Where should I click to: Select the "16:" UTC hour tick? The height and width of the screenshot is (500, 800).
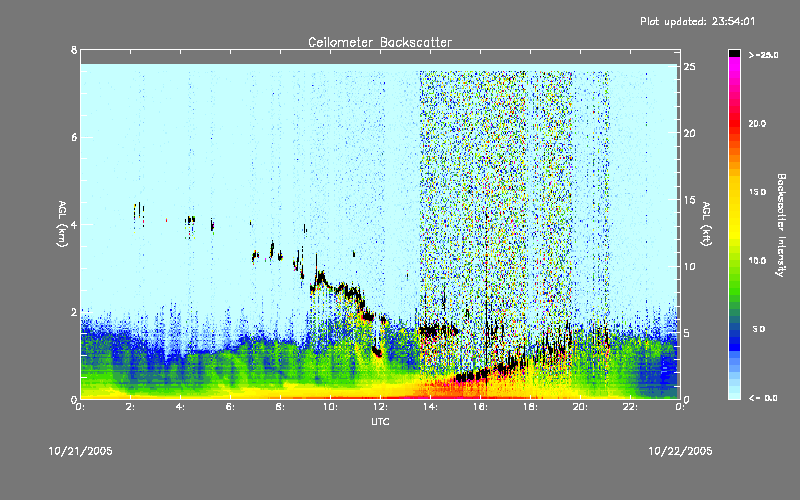coord(480,407)
